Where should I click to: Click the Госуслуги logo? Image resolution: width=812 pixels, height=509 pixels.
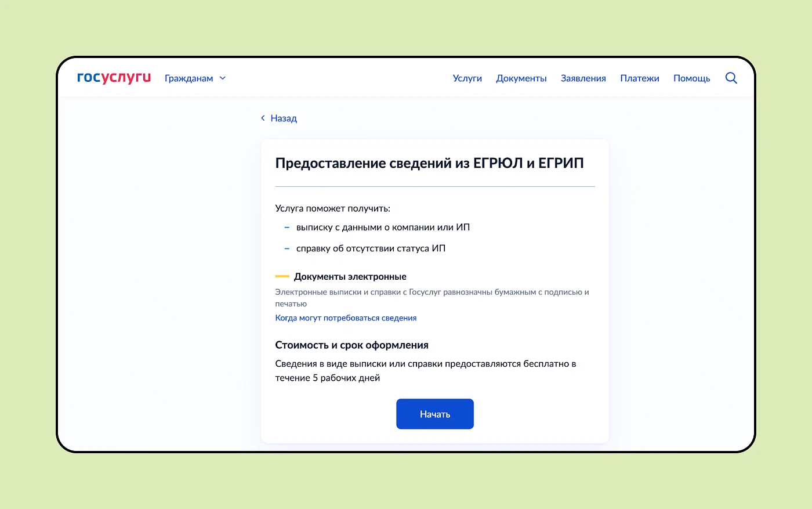point(114,78)
